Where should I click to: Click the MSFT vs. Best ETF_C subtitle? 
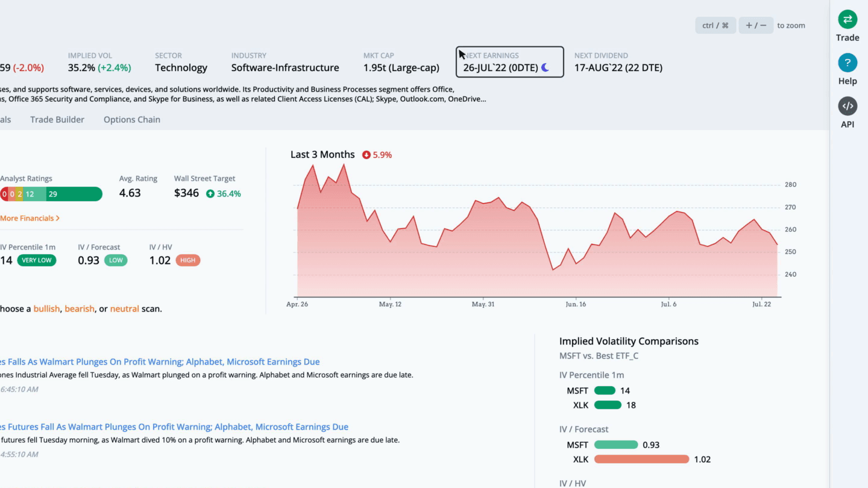coord(599,355)
